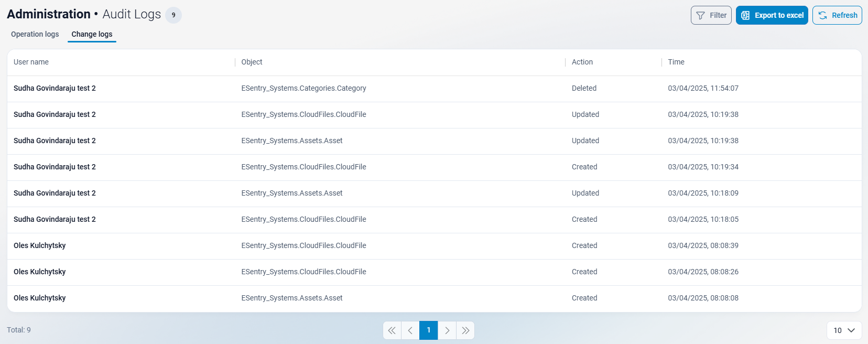
Task: Refresh the audit logs list
Action: point(837,15)
